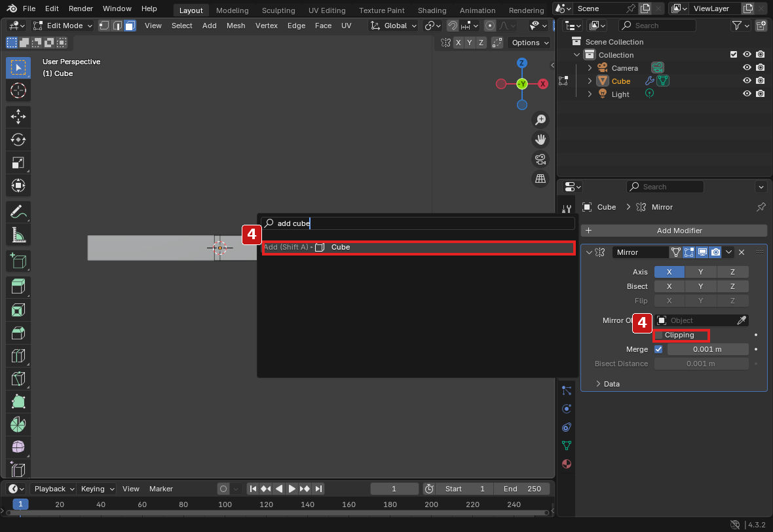Select the Add Cube tool
Screen dimensions: 773x532
click(x=18, y=261)
